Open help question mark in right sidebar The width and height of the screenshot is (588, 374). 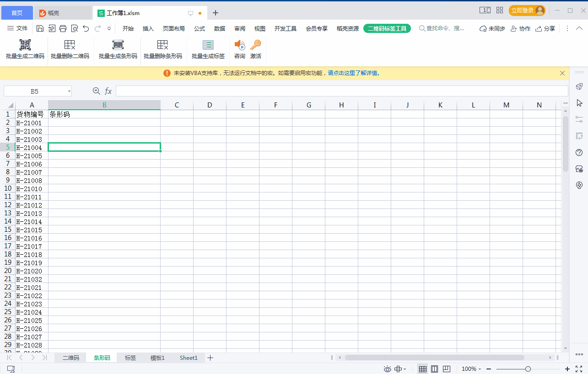coord(579,152)
